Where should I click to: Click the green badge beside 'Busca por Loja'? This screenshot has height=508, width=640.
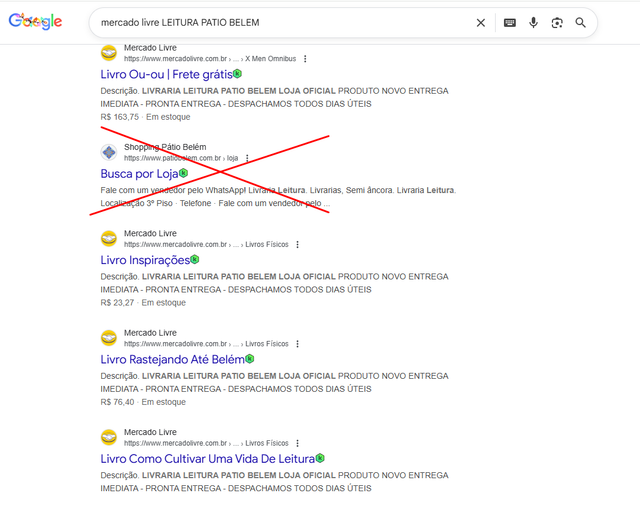click(183, 173)
